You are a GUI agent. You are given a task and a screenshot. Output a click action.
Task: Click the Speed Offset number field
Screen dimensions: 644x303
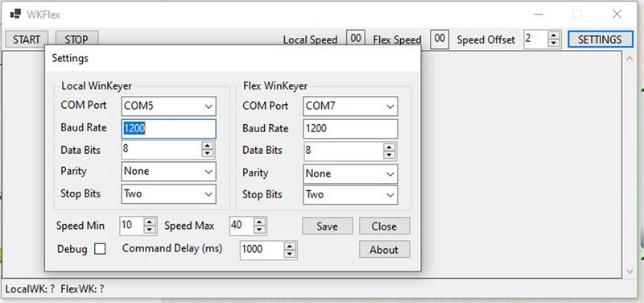tap(536, 39)
